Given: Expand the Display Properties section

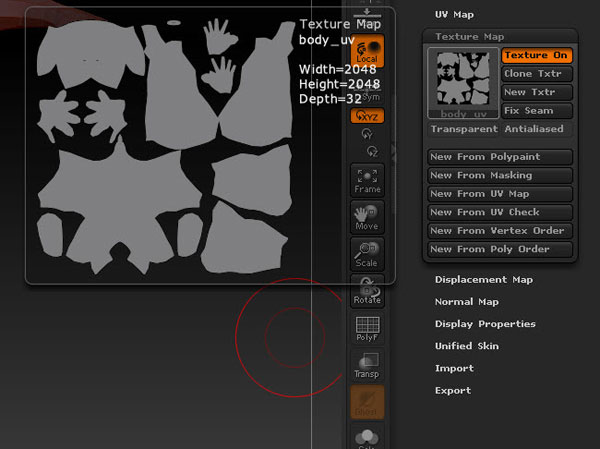Looking at the screenshot, I should point(485,324).
